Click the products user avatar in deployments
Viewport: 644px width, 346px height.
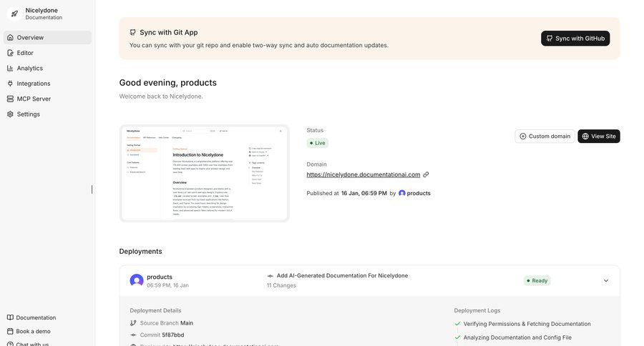[137, 280]
